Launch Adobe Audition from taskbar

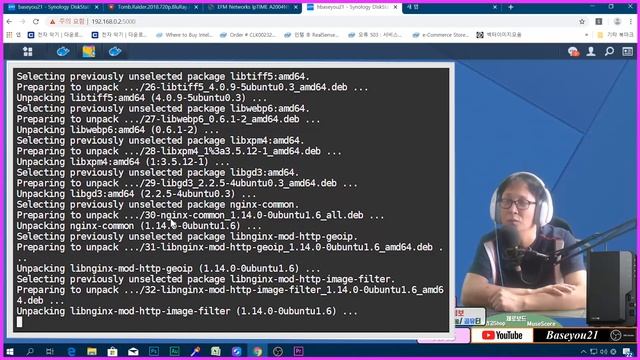[174, 351]
